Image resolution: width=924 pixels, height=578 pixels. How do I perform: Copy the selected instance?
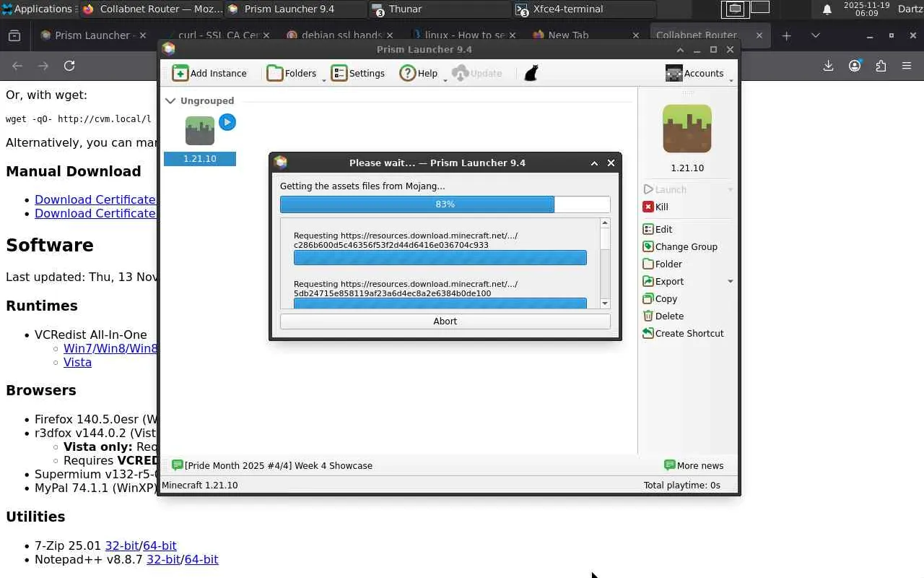660,298
